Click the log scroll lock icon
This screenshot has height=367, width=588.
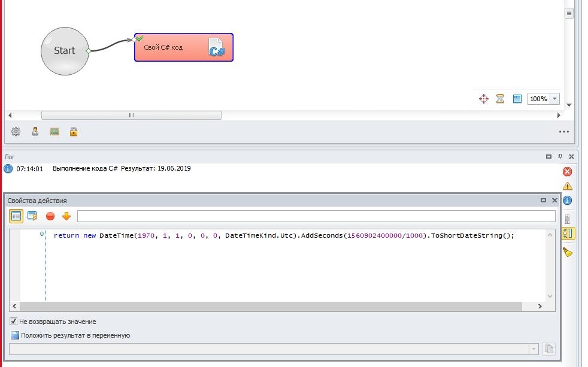click(568, 219)
